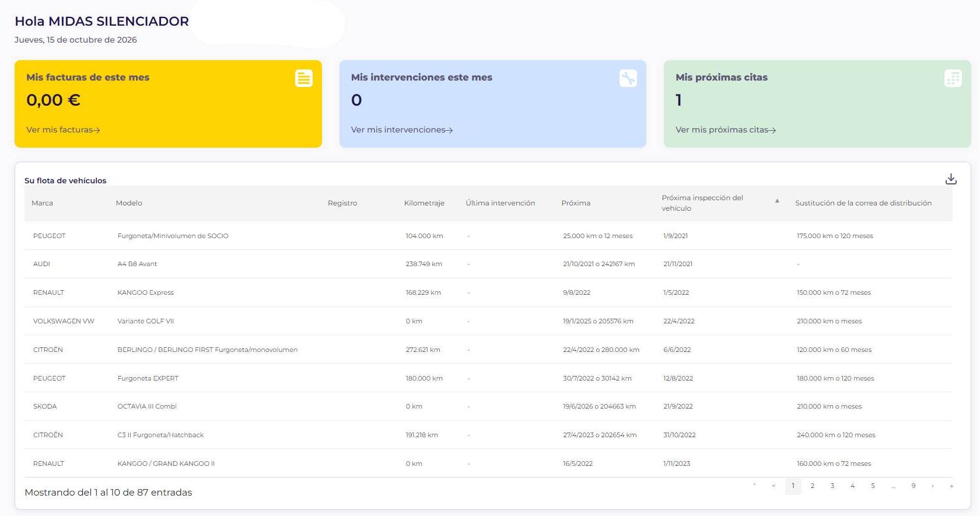980x516 pixels.
Task: Open the Ver mis próximas citas link
Action: 726,130
